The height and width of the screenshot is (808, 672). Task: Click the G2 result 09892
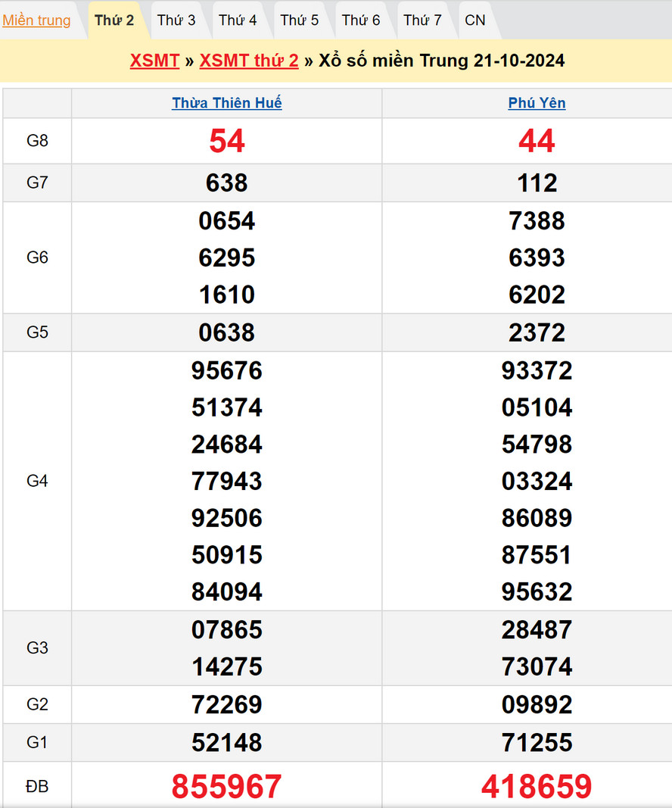(537, 705)
